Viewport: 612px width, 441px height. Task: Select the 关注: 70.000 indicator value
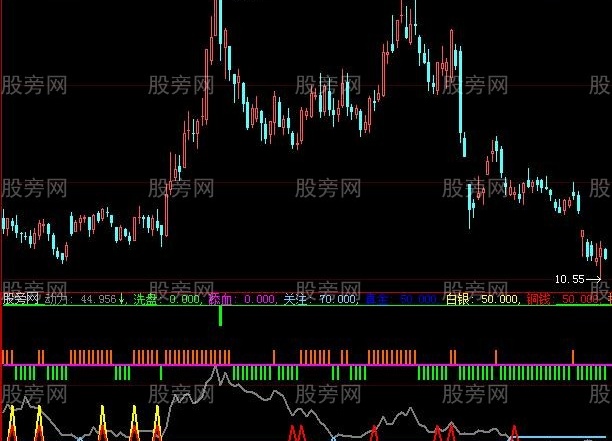(320, 299)
